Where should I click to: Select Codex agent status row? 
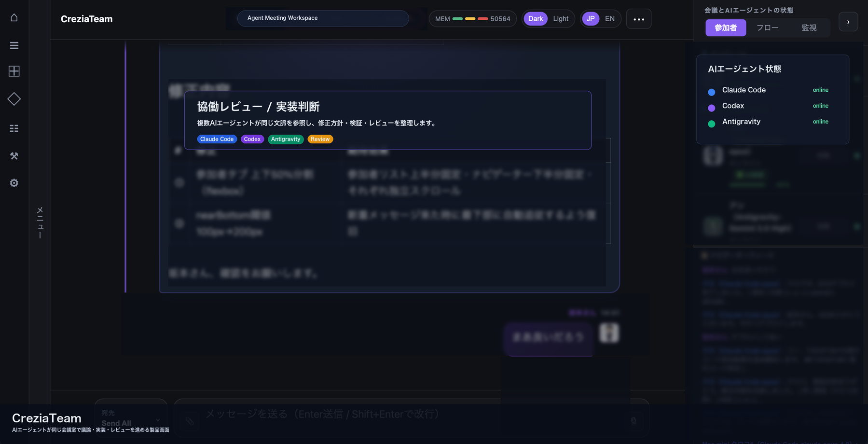(768, 106)
